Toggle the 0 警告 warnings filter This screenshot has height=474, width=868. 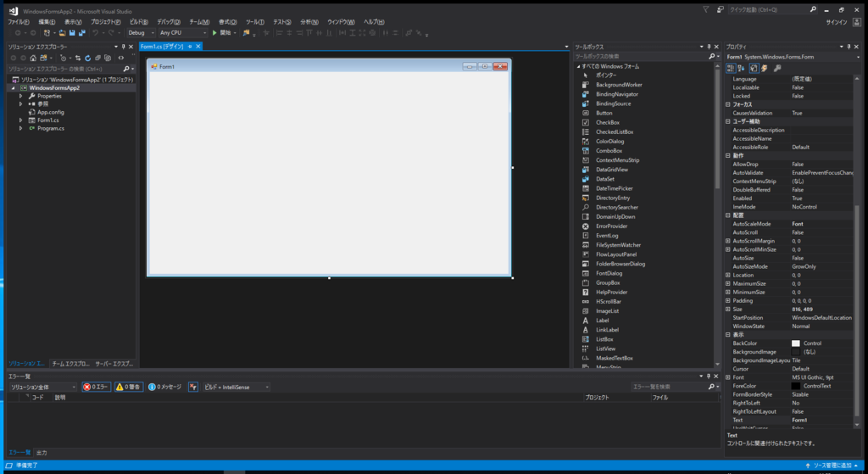129,387
